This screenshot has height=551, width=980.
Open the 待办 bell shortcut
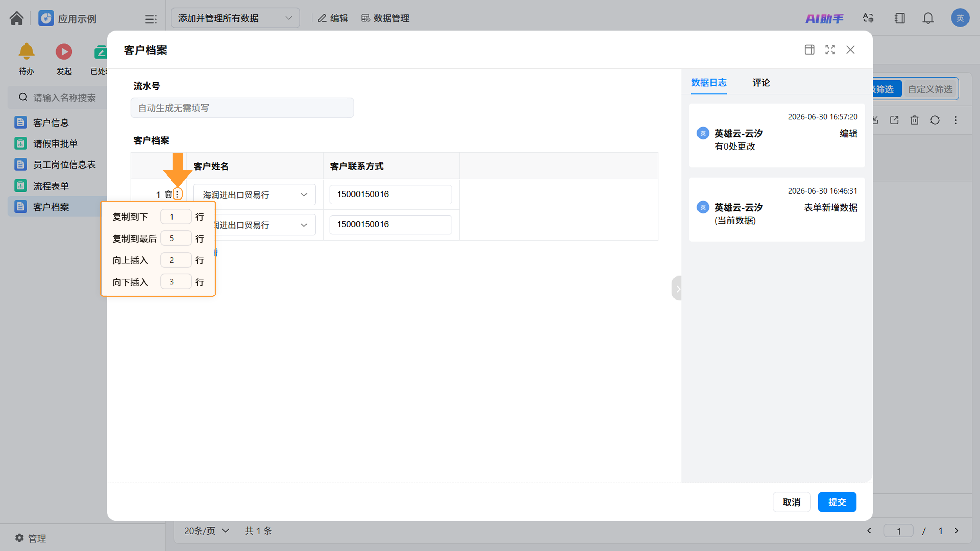click(26, 51)
